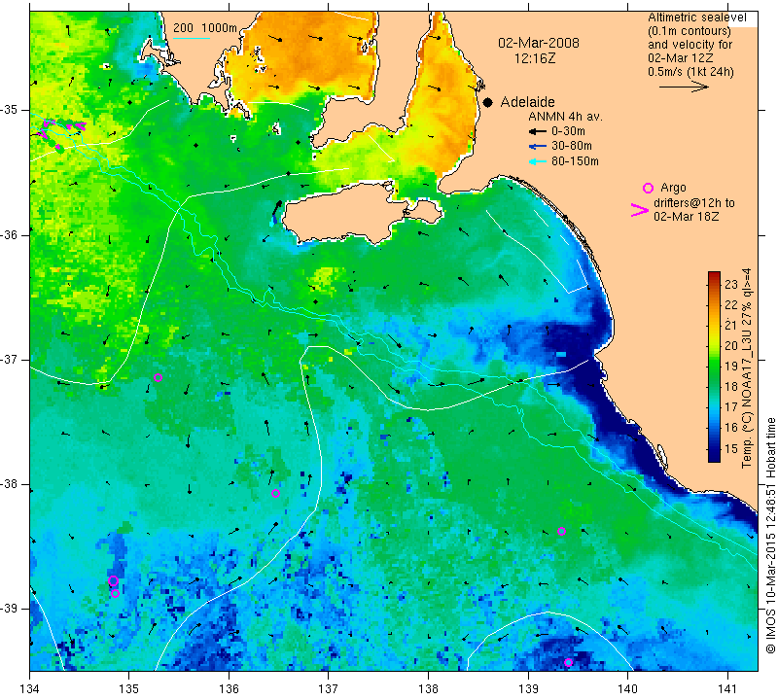This screenshot has width=778, height=700.
Task: Click the 'Argo' legend label
Action: pyautogui.click(x=673, y=188)
